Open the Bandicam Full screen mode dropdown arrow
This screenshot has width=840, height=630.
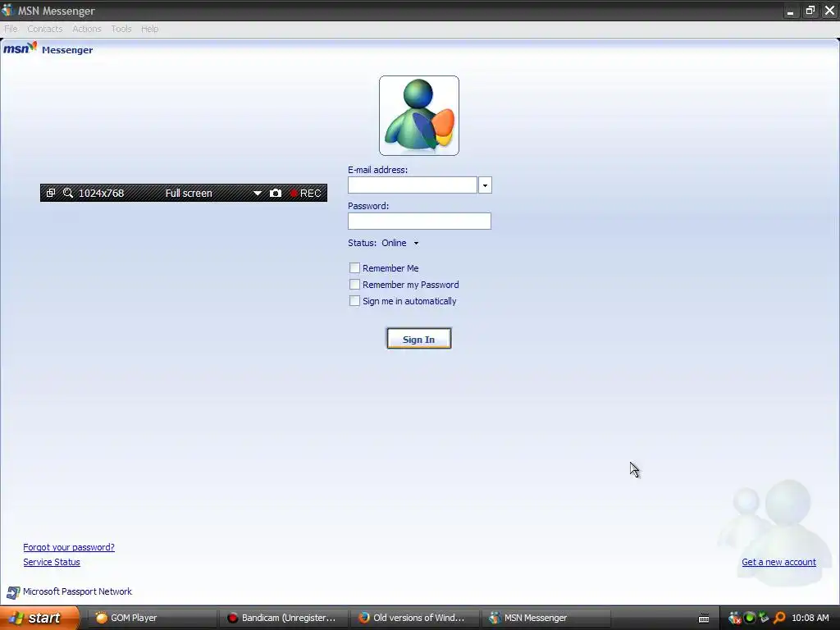click(257, 193)
